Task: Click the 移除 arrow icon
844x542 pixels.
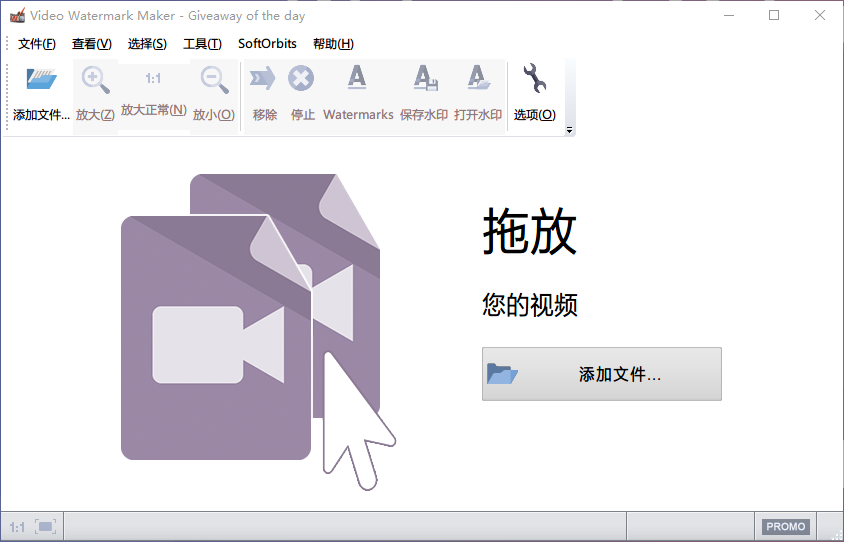Action: click(263, 79)
